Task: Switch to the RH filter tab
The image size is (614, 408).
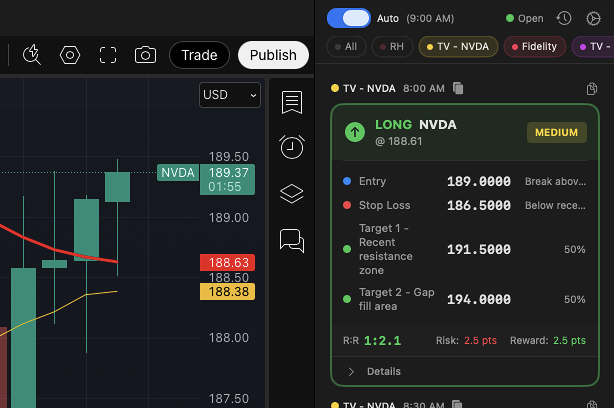Action: tap(391, 46)
